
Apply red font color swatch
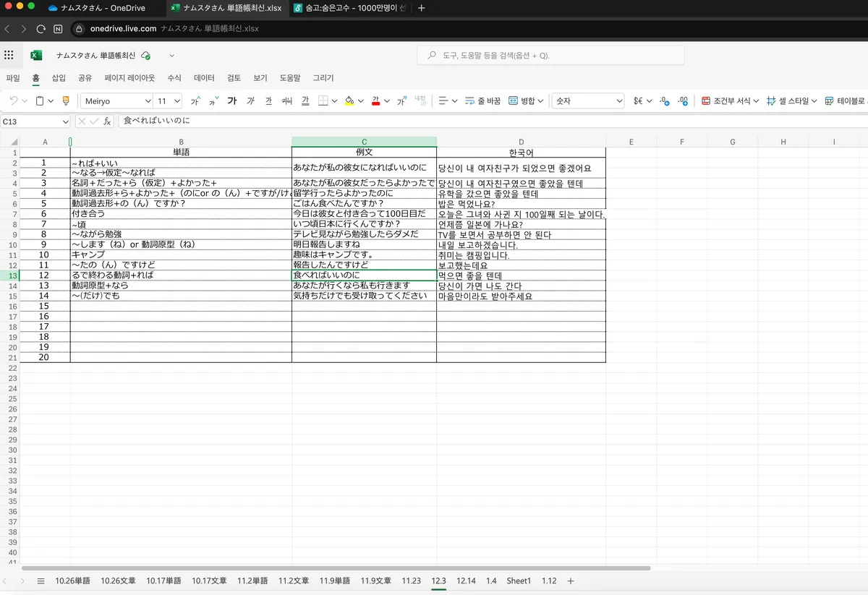376,101
